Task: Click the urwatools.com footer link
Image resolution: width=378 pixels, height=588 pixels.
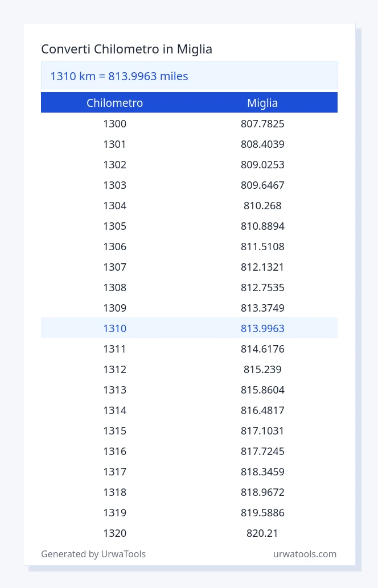Action: (x=305, y=554)
